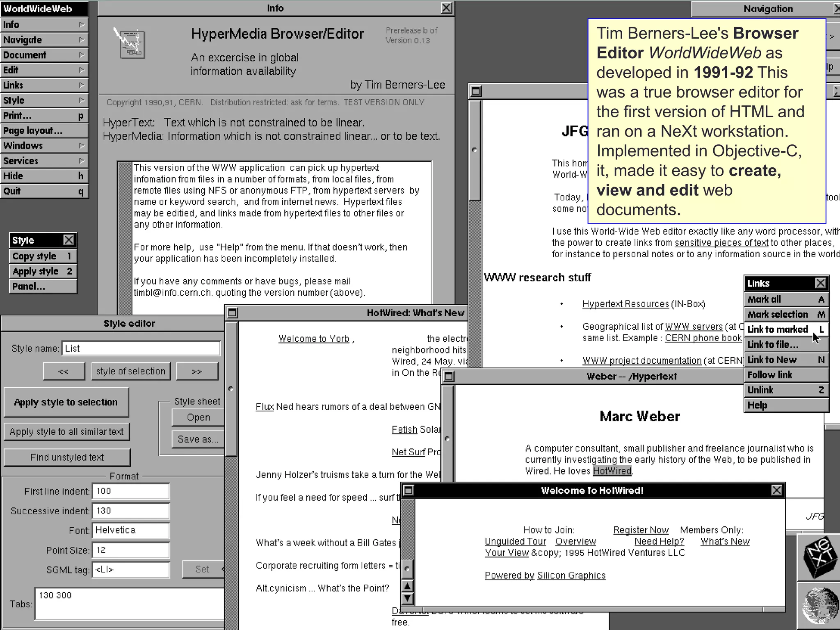Close the Info window

click(446, 8)
